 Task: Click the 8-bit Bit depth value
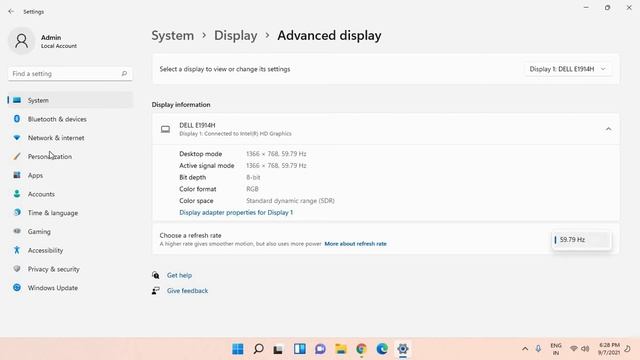coord(253,178)
